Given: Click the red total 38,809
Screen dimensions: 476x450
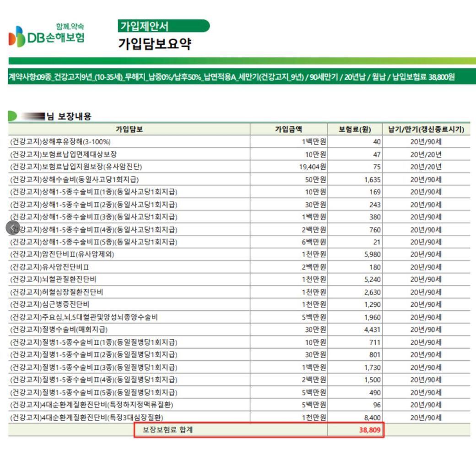Looking at the screenshot, I should pos(369,430).
